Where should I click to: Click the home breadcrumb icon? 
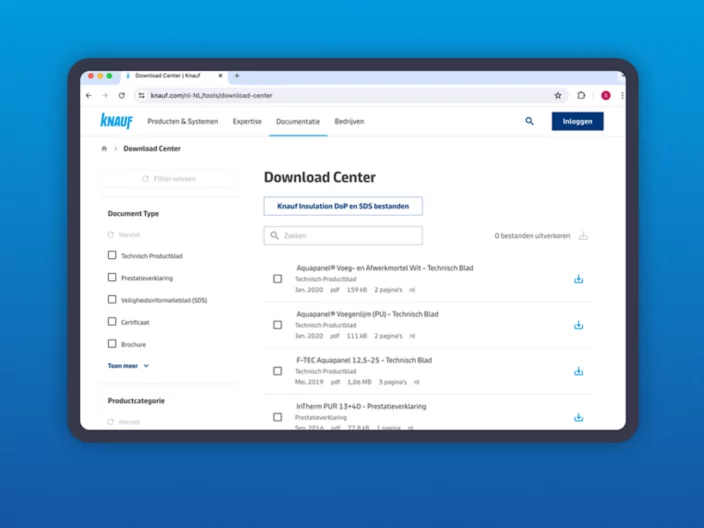(104, 149)
